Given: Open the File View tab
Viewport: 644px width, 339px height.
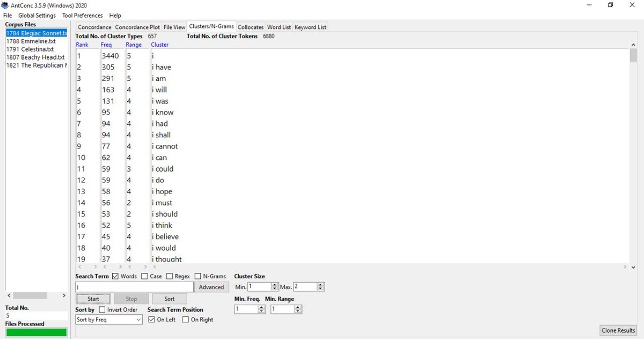Looking at the screenshot, I should pyautogui.click(x=174, y=27).
